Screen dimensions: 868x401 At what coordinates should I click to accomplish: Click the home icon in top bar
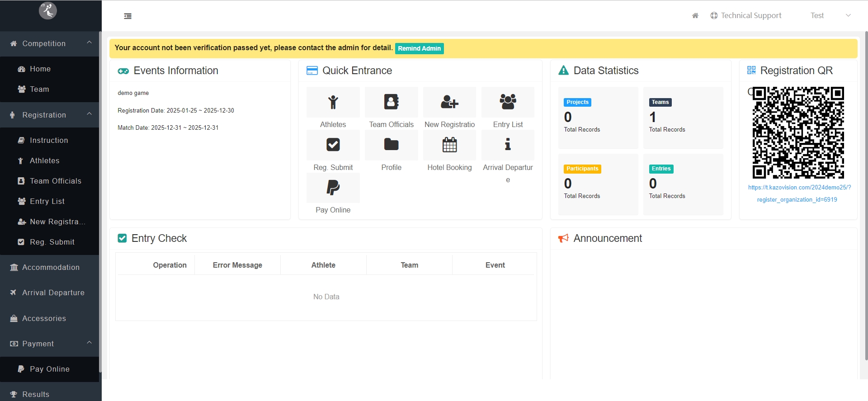tap(695, 16)
